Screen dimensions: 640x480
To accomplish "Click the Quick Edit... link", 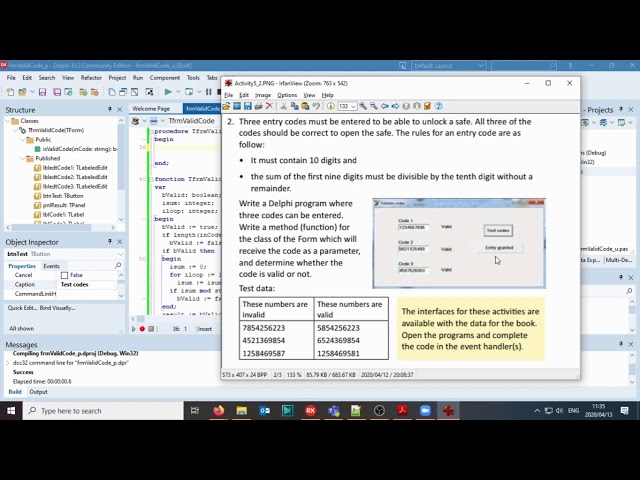I will pyautogui.click(x=22, y=308).
